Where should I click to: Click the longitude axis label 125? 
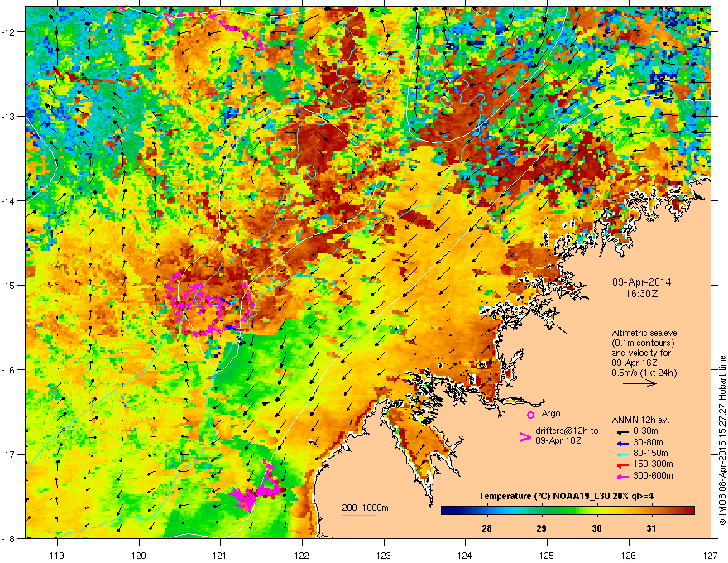click(x=547, y=555)
